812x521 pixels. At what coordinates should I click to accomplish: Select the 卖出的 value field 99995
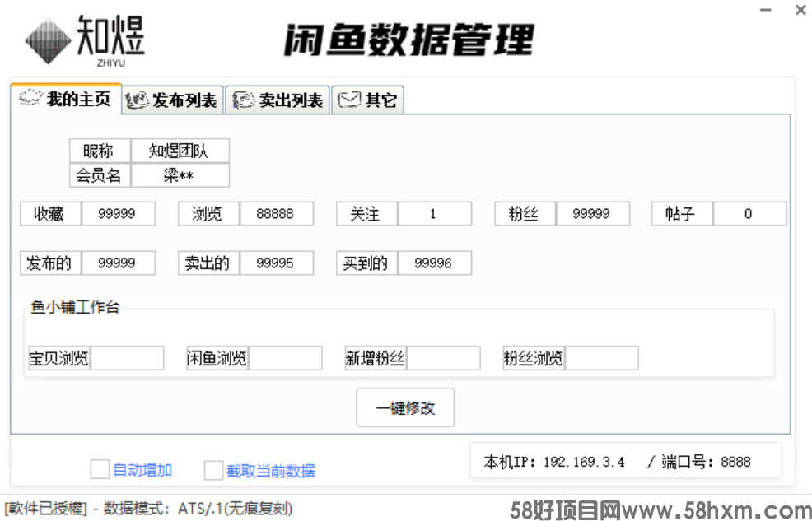[277, 263]
